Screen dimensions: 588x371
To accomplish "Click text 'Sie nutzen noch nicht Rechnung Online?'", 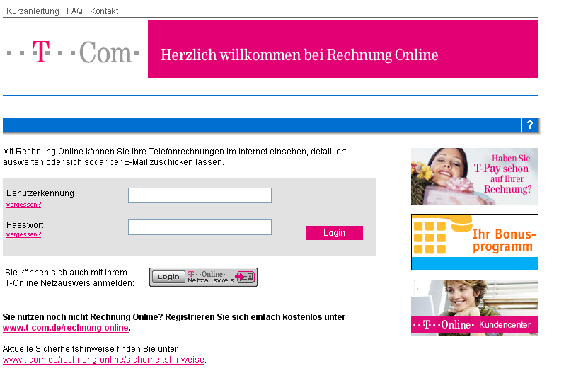I will click(x=83, y=317).
